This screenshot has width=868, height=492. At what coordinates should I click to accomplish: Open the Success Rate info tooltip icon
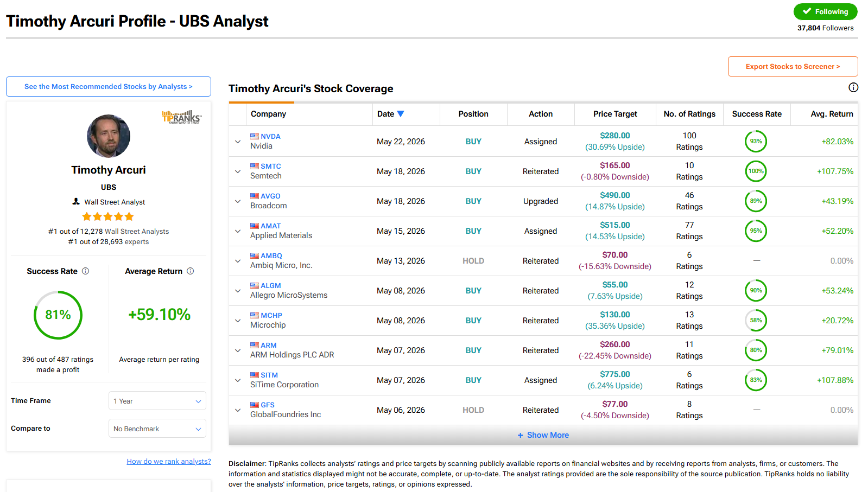(x=85, y=271)
